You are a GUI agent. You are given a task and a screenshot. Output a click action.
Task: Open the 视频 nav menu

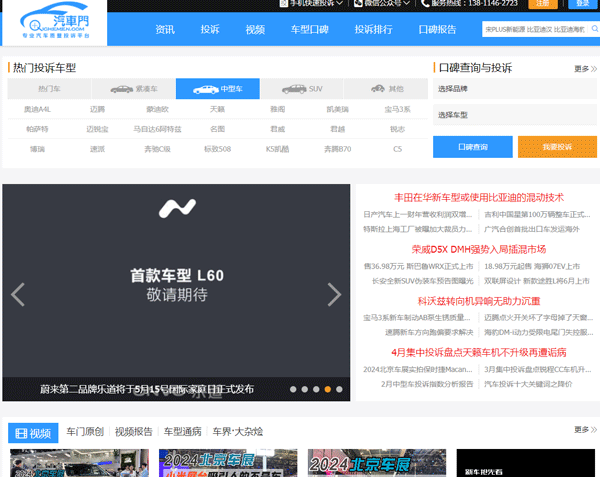[x=255, y=29]
